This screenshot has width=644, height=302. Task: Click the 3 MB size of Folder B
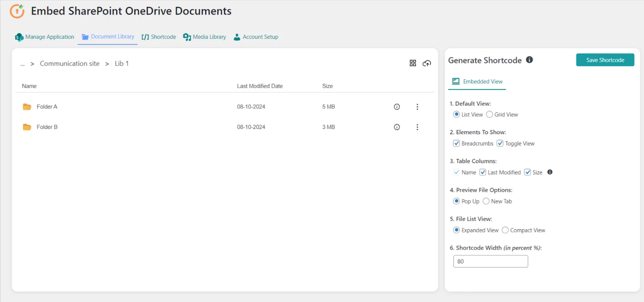point(328,127)
